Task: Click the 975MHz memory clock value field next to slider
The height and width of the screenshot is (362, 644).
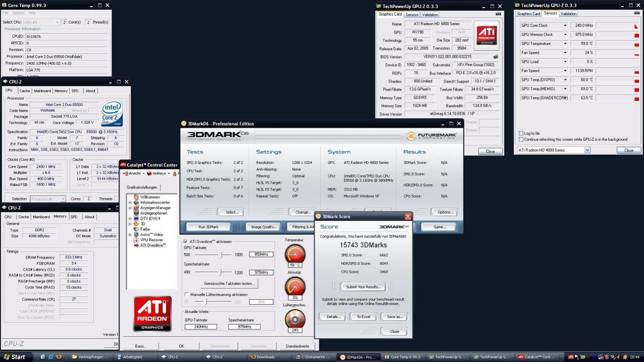Action: 261,273
